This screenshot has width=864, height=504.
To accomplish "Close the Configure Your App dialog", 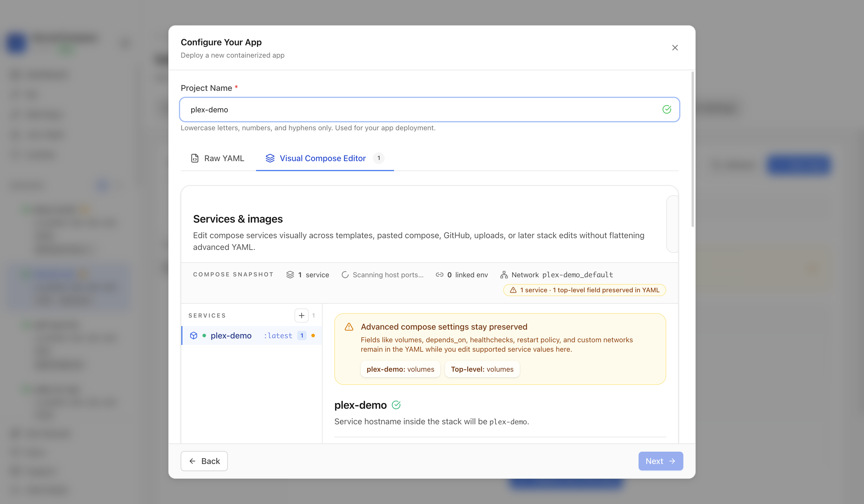I will 675,48.
